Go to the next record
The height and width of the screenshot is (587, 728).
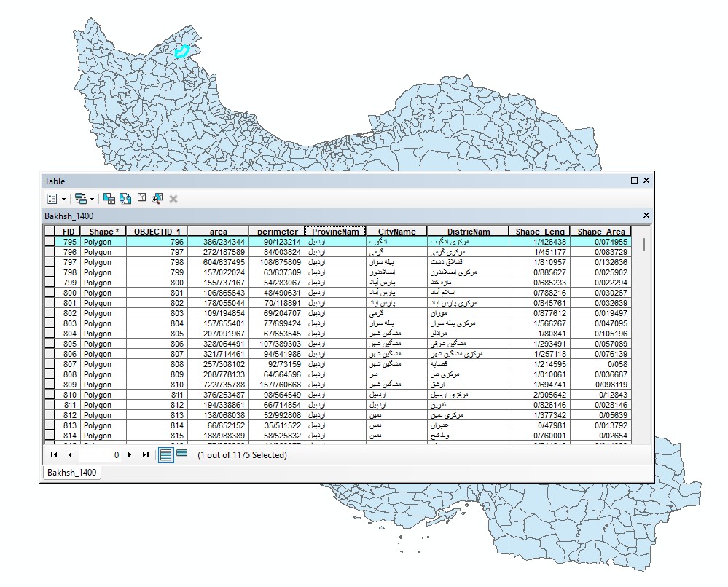(130, 455)
